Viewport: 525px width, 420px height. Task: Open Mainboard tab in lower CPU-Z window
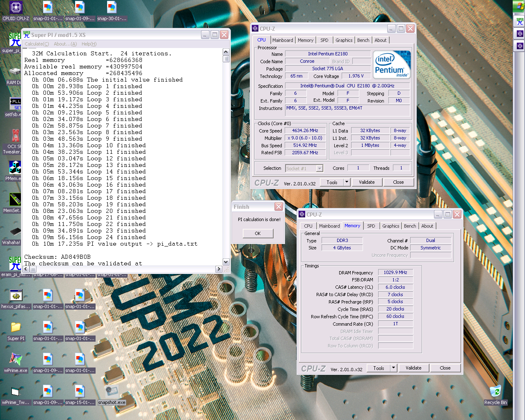(x=329, y=226)
